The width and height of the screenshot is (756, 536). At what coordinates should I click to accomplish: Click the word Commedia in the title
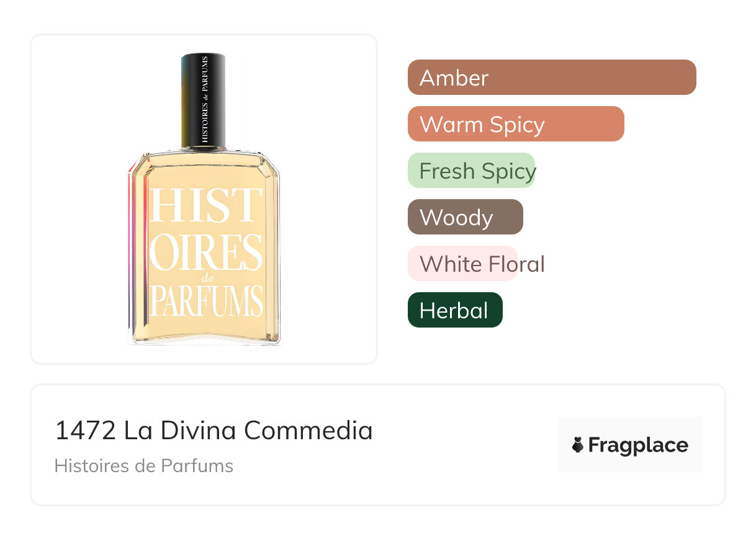308,431
